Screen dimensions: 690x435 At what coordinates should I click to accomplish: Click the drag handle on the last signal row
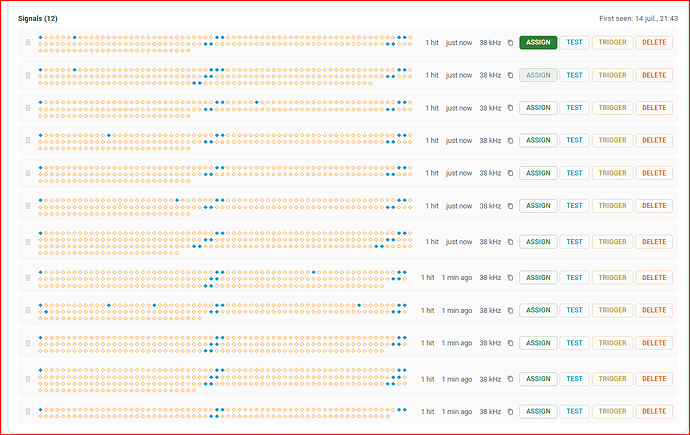(28, 412)
